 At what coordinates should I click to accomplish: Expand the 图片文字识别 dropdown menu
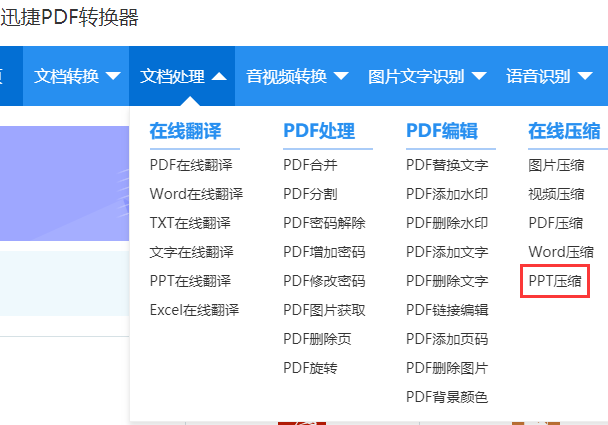coord(427,76)
